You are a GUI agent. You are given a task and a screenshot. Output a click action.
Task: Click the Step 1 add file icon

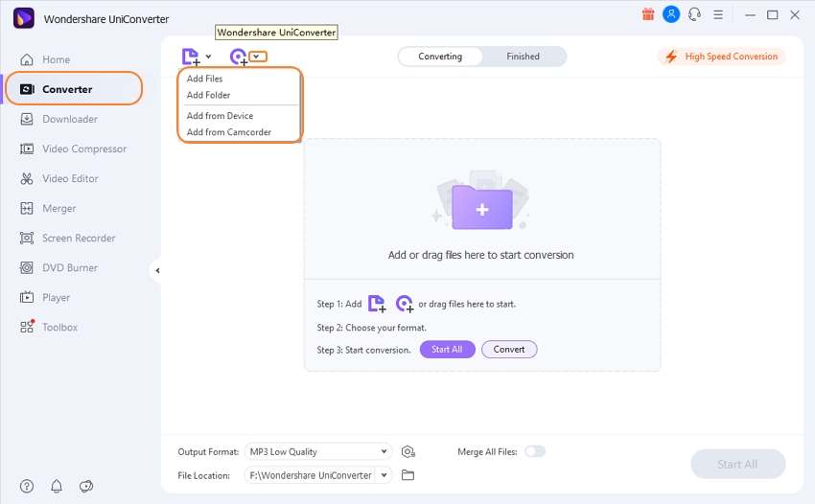pyautogui.click(x=377, y=304)
